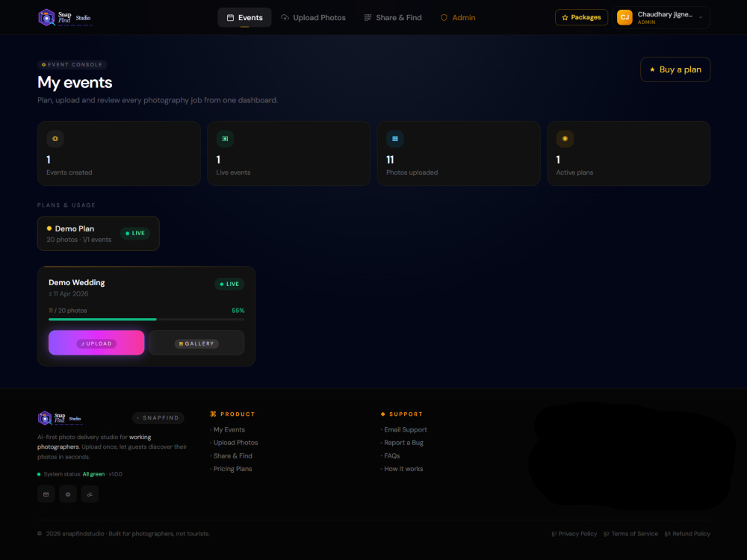Click the Live events card icon
The width and height of the screenshot is (747, 560).
[x=225, y=139]
